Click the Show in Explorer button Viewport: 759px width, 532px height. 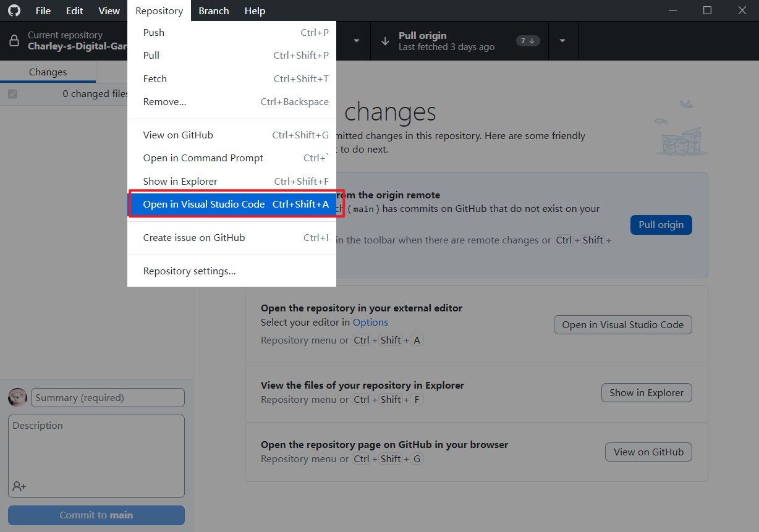pyautogui.click(x=646, y=392)
